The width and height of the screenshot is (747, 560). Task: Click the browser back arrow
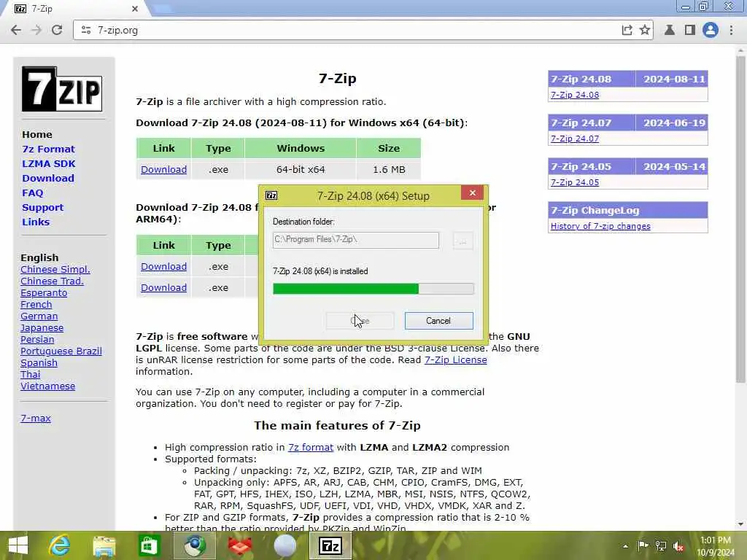tap(16, 30)
